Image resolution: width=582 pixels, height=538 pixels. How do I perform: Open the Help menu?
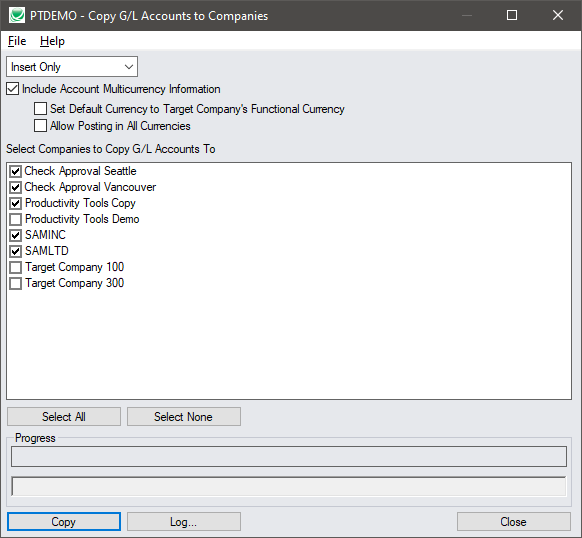[x=52, y=41]
